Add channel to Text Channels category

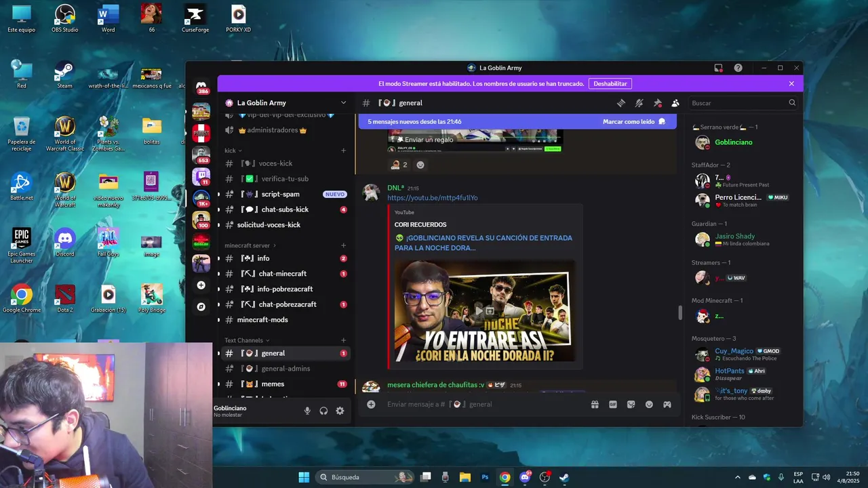pos(343,340)
